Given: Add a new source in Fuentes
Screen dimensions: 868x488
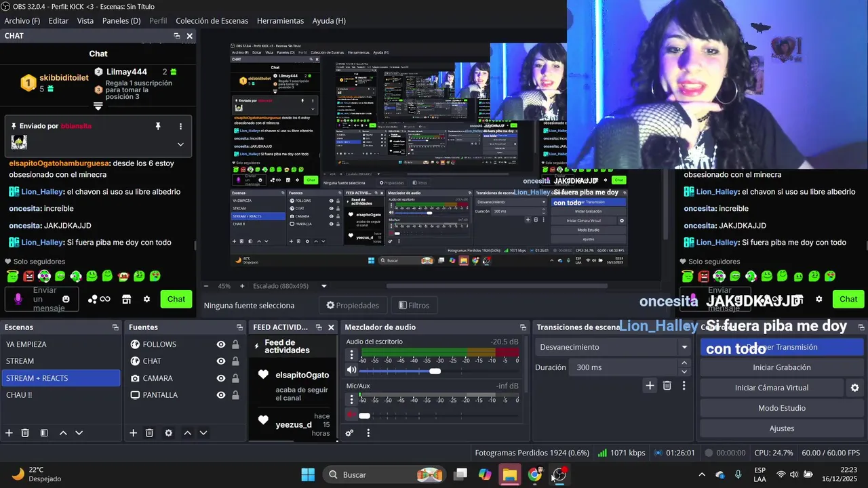Looking at the screenshot, I should [134, 433].
